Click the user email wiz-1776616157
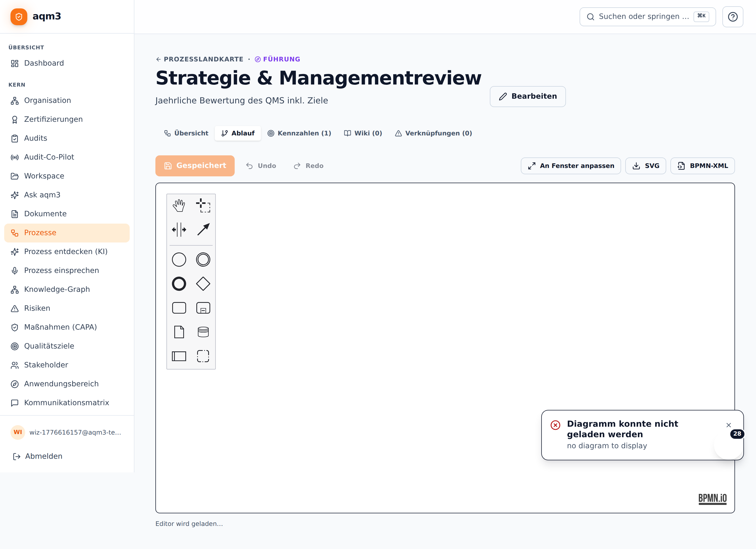 [x=75, y=432]
